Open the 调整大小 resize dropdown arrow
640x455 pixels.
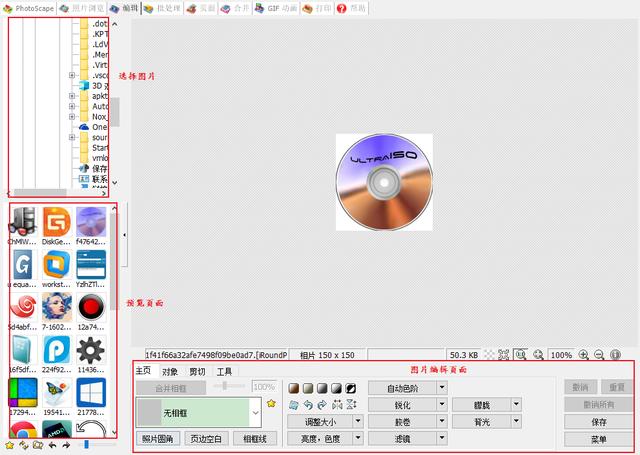pos(358,421)
